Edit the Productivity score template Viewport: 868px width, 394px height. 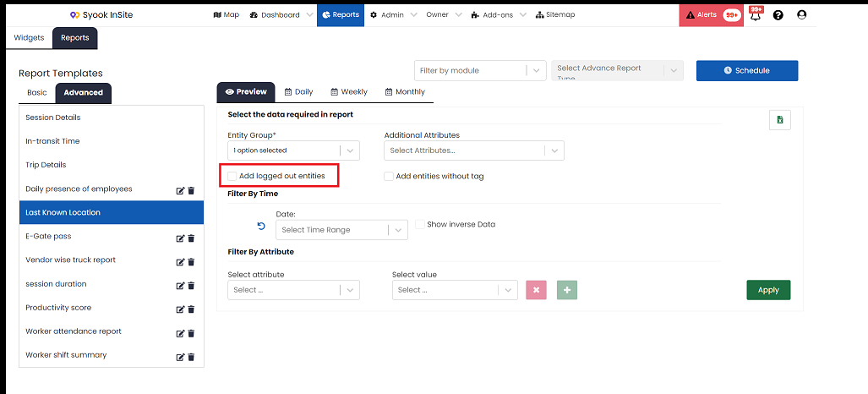click(x=180, y=309)
